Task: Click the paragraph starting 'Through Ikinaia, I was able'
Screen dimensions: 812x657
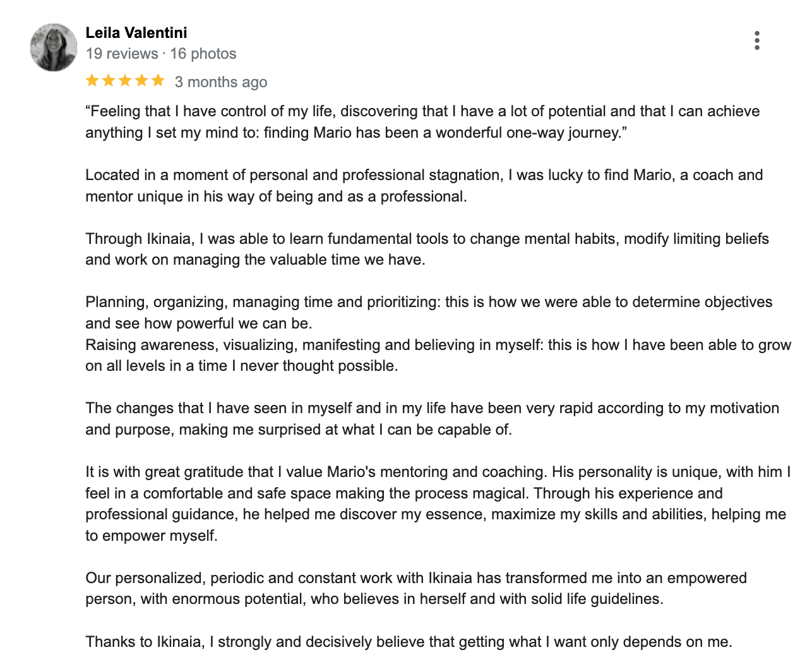Action: click(427, 250)
